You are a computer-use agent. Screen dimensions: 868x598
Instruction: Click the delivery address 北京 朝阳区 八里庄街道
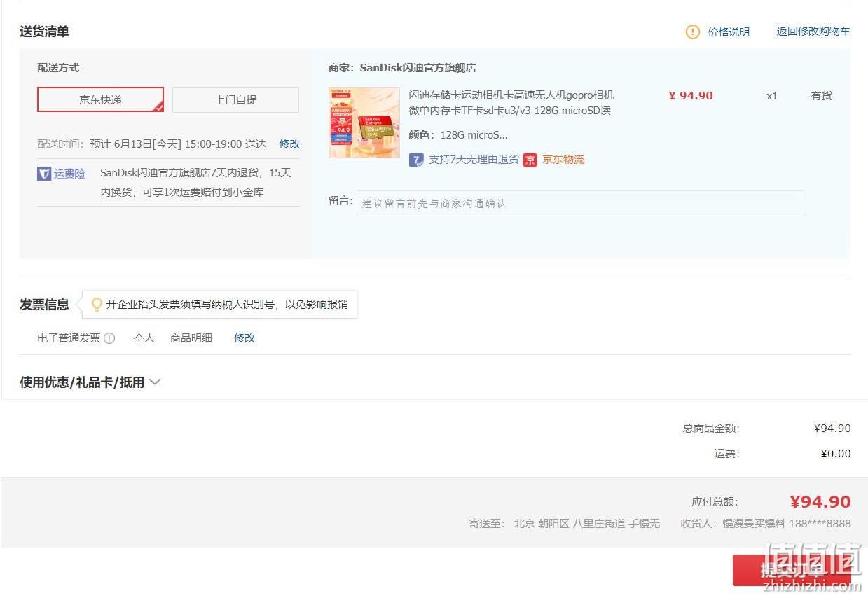click(570, 523)
